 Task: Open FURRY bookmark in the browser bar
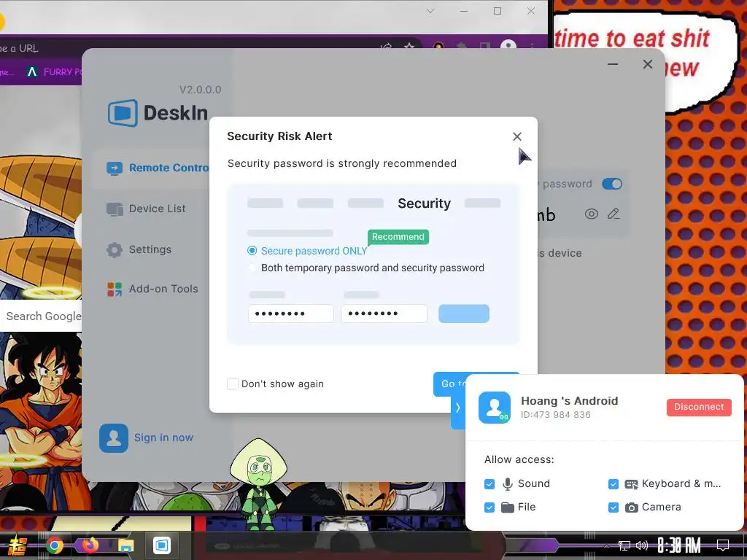pos(53,72)
